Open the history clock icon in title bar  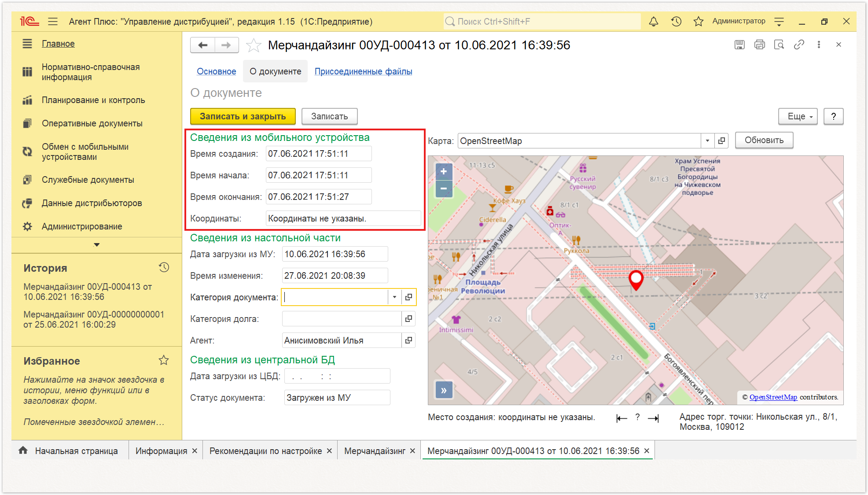676,22
